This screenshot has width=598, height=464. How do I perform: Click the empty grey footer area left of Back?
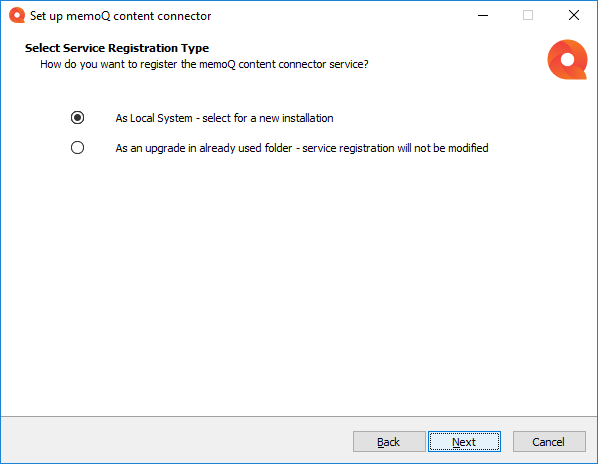coord(175,442)
